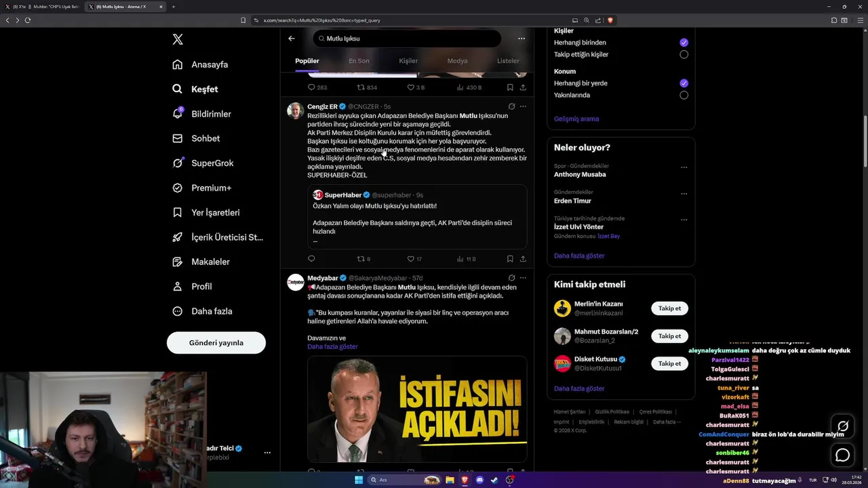
Task: Reply to Cengiz ER's post
Action: [x=311, y=259]
